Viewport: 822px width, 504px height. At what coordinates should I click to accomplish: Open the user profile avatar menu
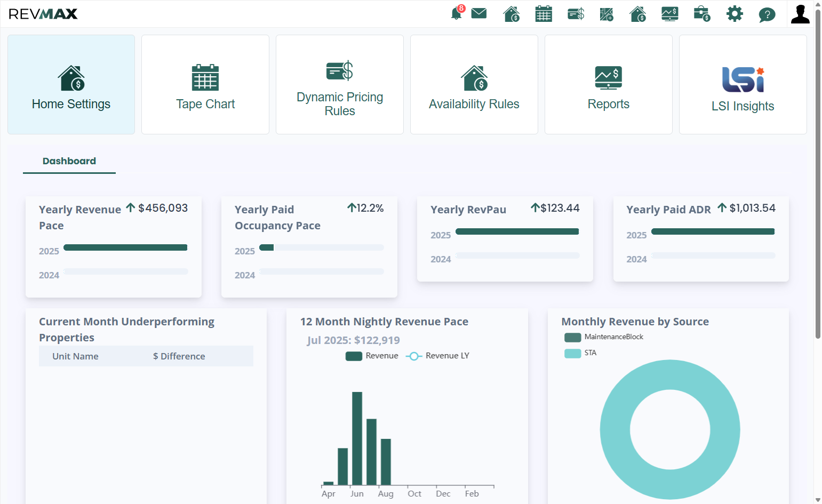[x=800, y=14]
